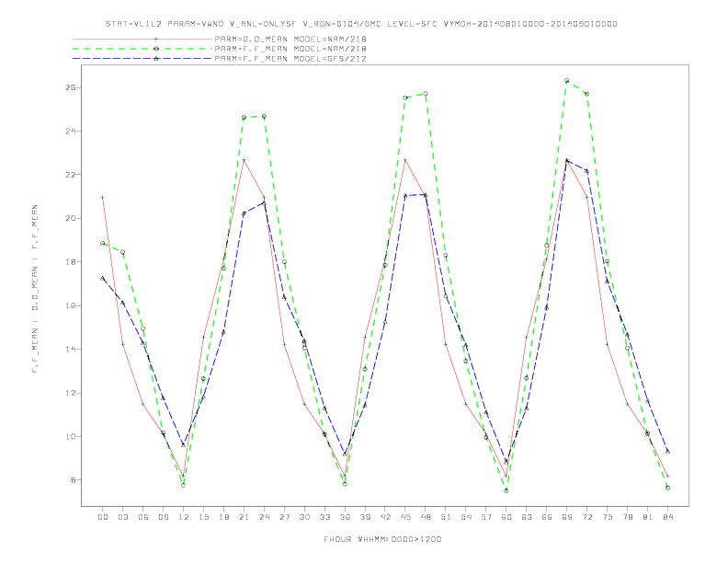Screen dimensions: 728x563
Task: Click red plus marker at hour 21 peak
Action: pyautogui.click(x=244, y=160)
